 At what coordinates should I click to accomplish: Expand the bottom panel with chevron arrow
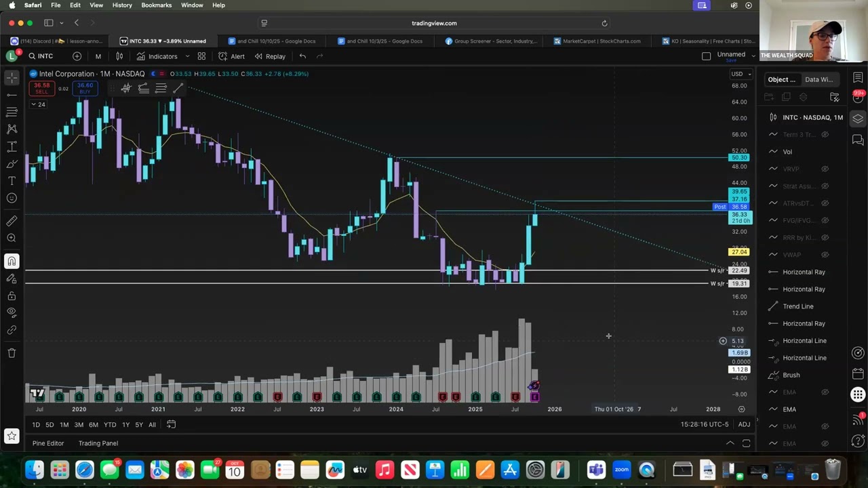pos(730,443)
